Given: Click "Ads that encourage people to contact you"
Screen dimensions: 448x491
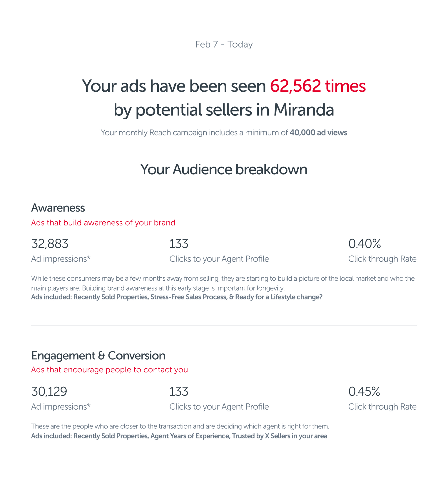Looking at the screenshot, I should (x=109, y=370).
